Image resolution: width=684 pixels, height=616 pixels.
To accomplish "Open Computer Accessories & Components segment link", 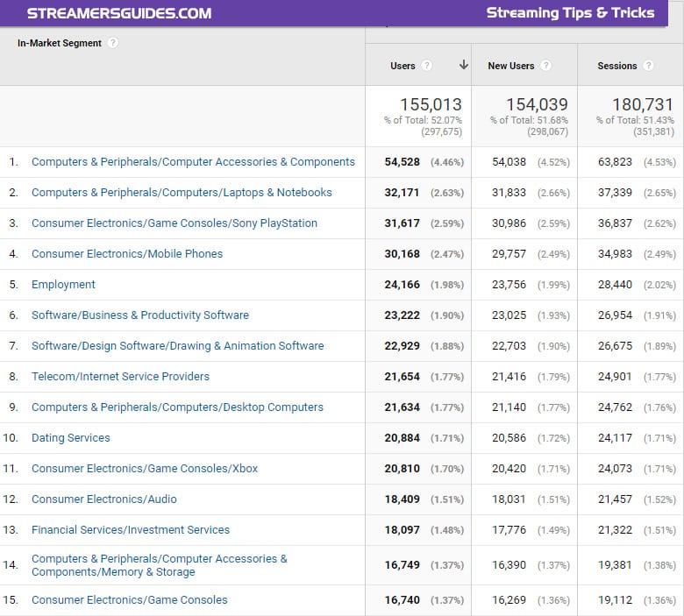I will (193, 162).
